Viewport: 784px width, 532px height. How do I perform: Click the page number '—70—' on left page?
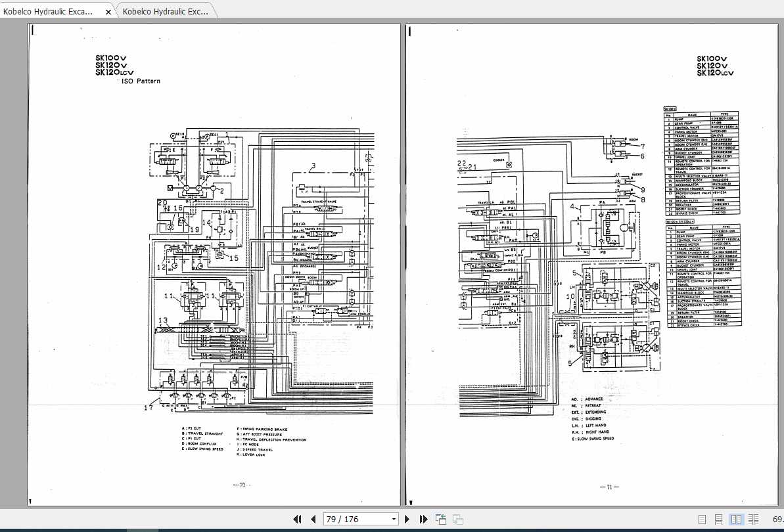[x=242, y=485]
